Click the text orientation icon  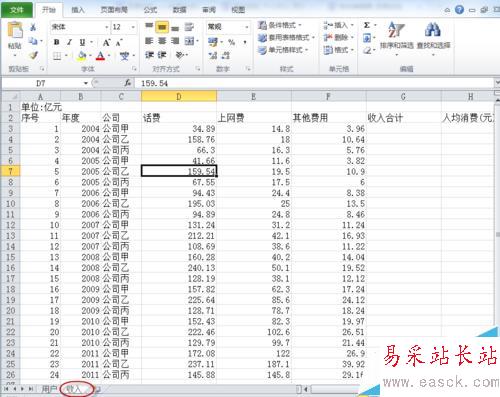pyautogui.click(x=180, y=55)
